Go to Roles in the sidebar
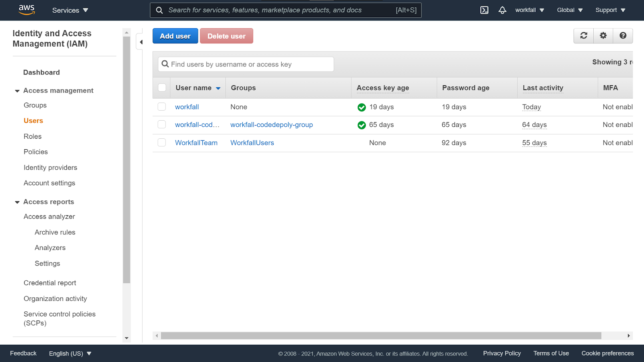 click(33, 136)
